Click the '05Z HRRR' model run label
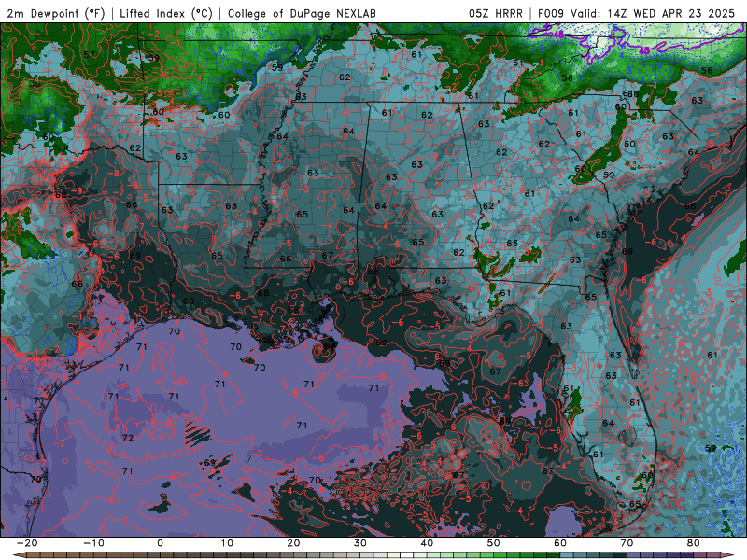The width and height of the screenshot is (747, 560). tap(496, 13)
